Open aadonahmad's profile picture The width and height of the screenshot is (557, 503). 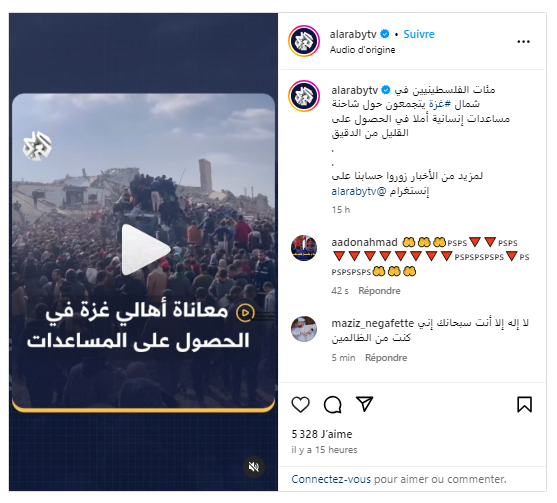pyautogui.click(x=304, y=248)
